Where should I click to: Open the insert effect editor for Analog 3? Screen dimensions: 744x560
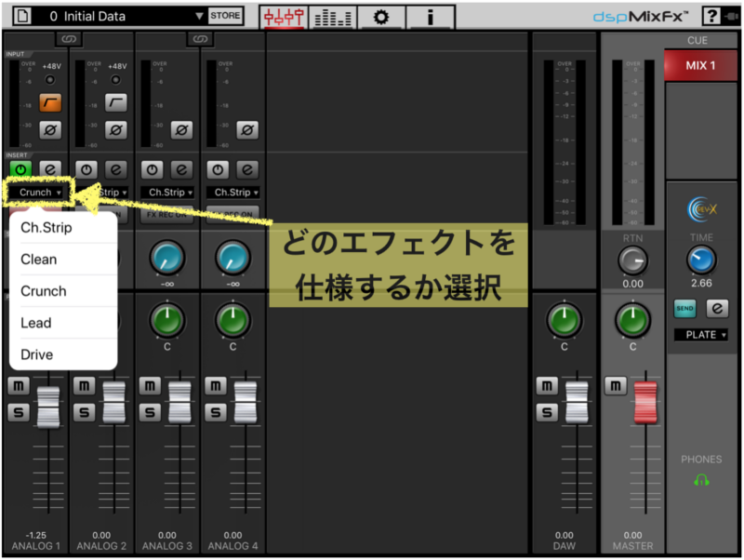pos(181,169)
